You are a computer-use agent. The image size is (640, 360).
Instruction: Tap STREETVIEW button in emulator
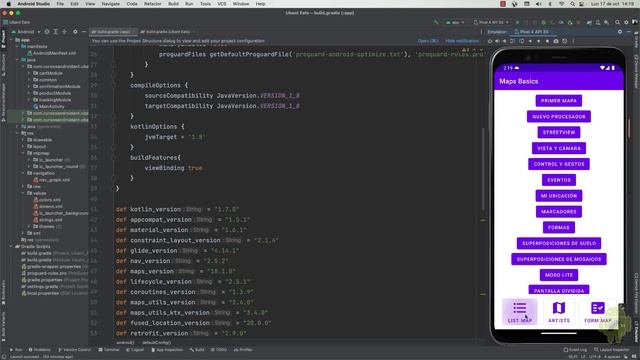pyautogui.click(x=559, y=132)
